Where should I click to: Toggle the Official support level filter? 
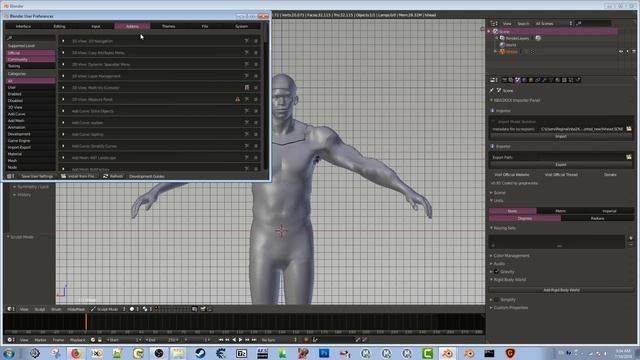click(31, 53)
